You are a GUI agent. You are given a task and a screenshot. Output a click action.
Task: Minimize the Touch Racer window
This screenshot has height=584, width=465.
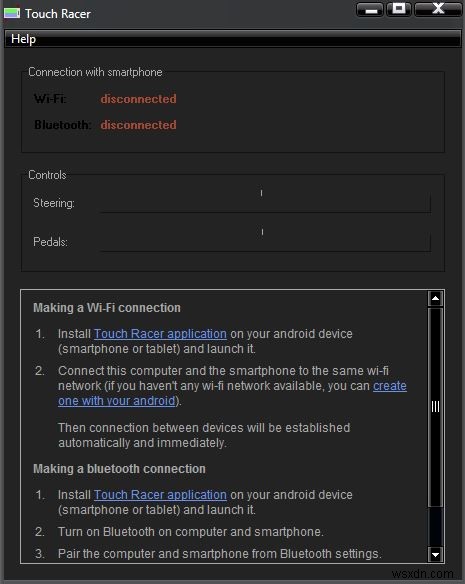[x=370, y=9]
